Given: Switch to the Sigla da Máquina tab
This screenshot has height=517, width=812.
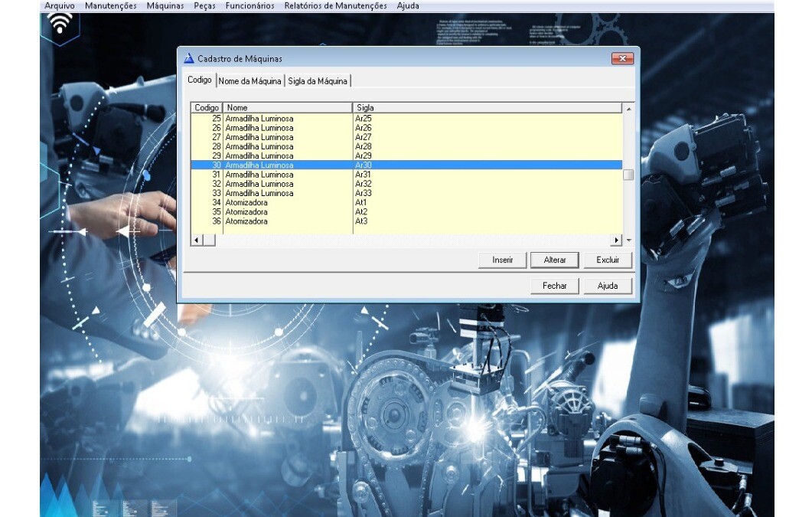Looking at the screenshot, I should point(318,81).
